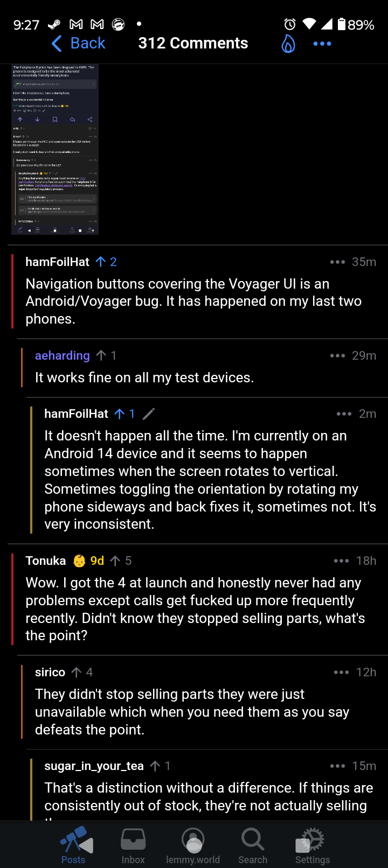This screenshot has width=388, height=868.
Task: Open the header three-dot overflow menu
Action: tap(322, 44)
